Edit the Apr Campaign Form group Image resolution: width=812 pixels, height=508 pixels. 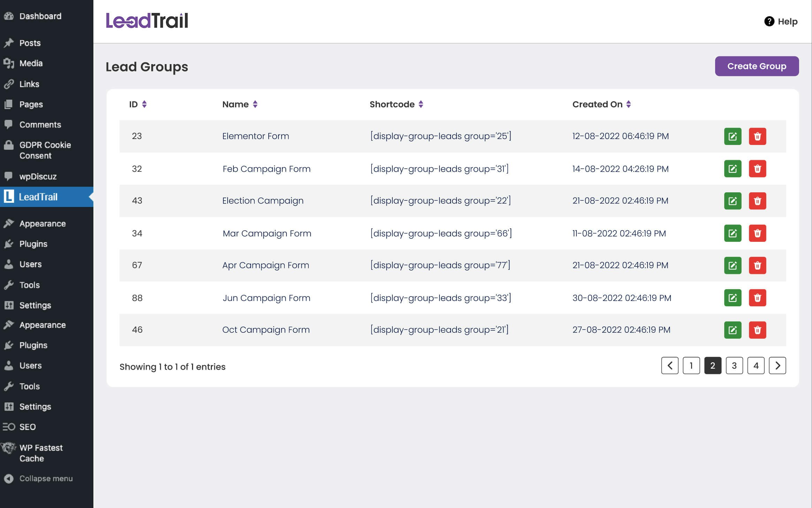[x=733, y=265]
